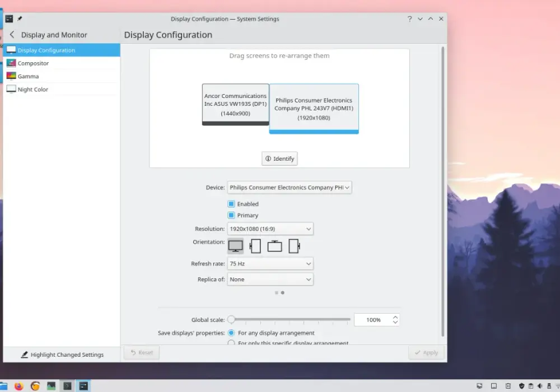The height and width of the screenshot is (392, 560).
Task: Toggle the Primary checkbox
Action: pyautogui.click(x=231, y=215)
